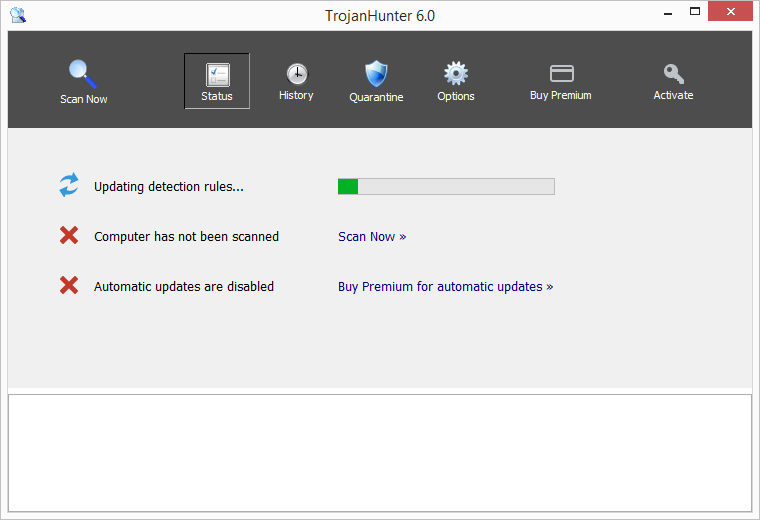Minimize the TrojanHunter window

pyautogui.click(x=668, y=13)
